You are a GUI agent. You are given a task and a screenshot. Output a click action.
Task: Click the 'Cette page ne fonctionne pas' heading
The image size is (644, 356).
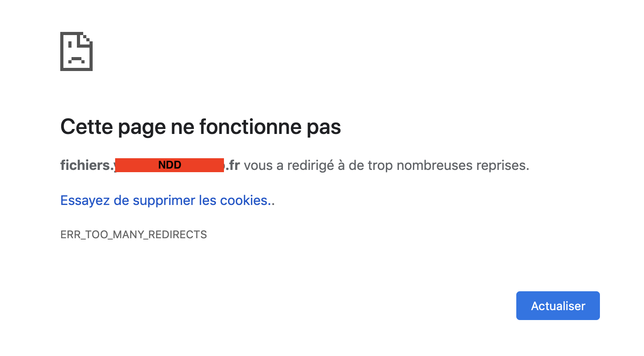tap(201, 127)
